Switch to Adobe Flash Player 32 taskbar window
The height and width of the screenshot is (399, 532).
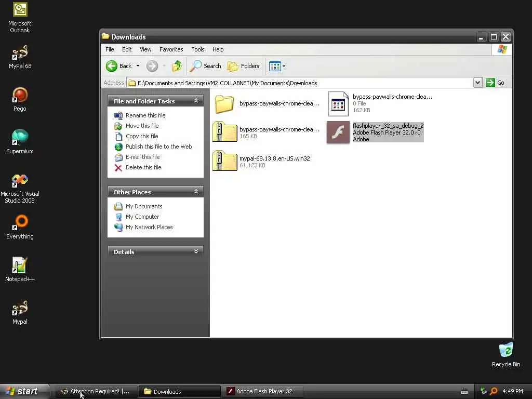[x=263, y=392]
